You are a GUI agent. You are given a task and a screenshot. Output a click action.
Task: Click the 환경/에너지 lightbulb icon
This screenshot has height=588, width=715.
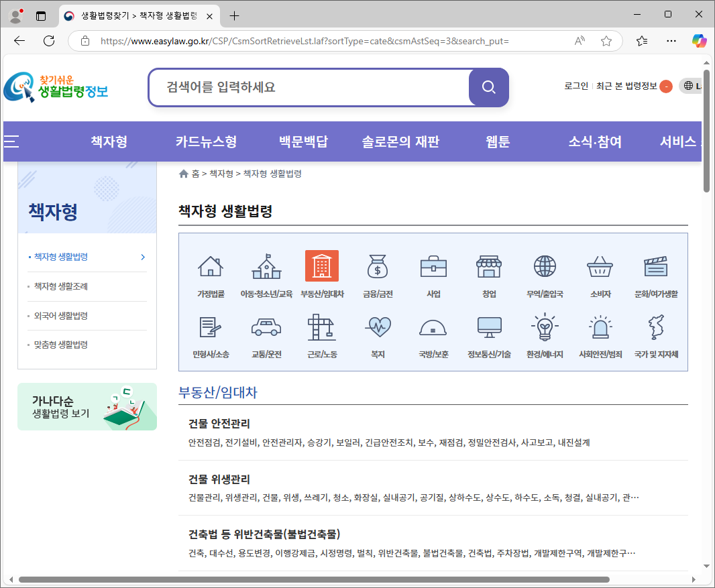[545, 329]
